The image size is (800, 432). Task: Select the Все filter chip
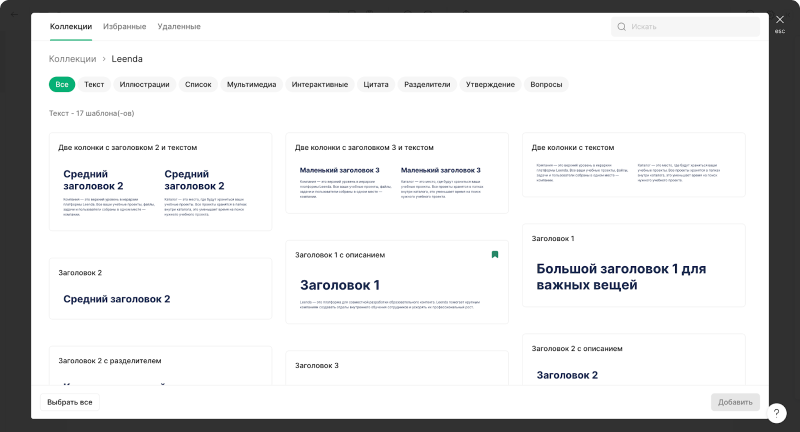[62, 85]
